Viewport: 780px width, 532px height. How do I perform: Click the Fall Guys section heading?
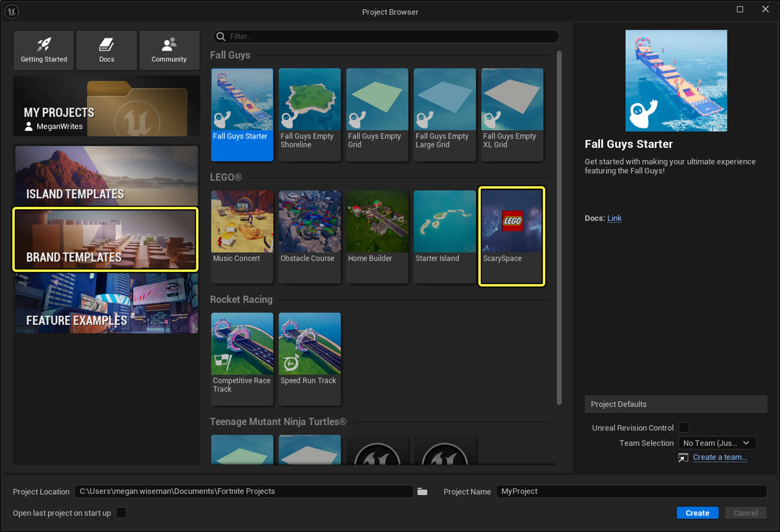(230, 55)
